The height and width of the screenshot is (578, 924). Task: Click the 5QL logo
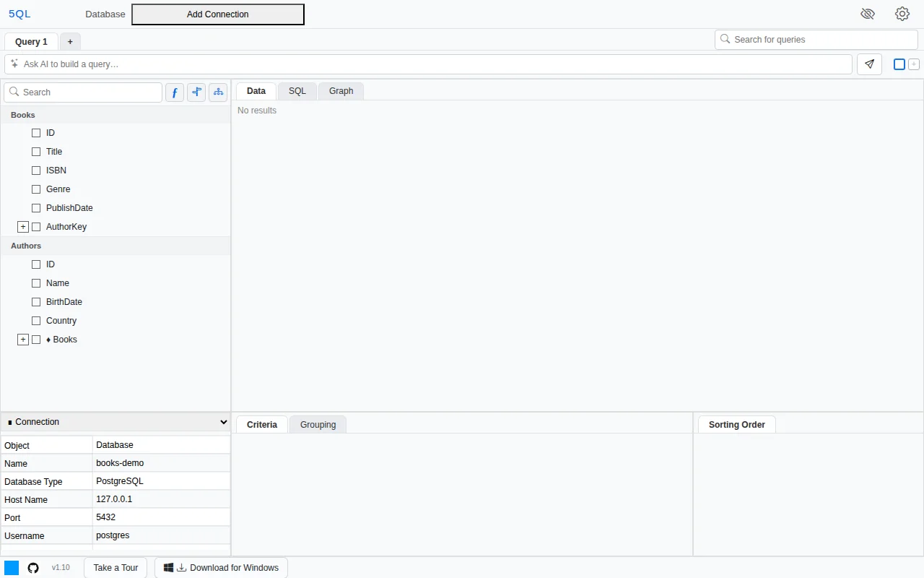coord(19,14)
